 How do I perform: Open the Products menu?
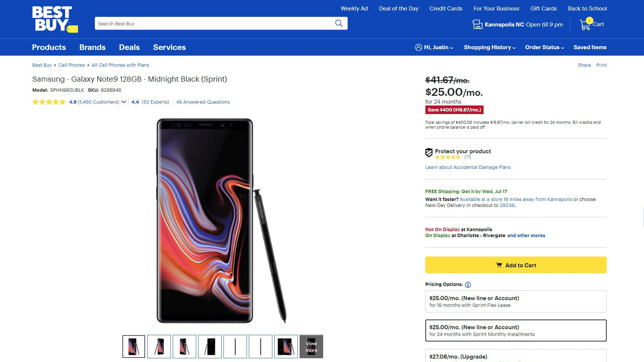[x=49, y=47]
